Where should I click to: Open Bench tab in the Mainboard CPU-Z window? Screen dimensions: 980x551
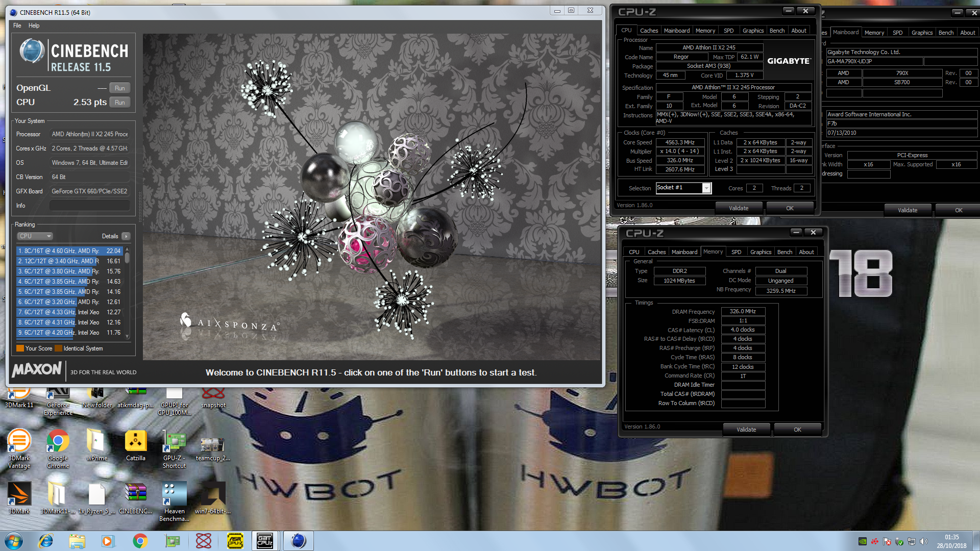click(x=946, y=33)
